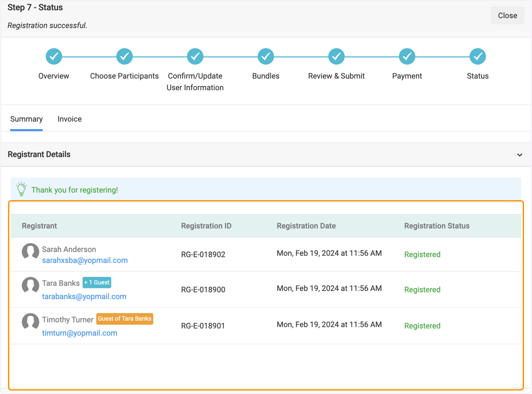
Task: Click the Status step label
Action: 478,76
